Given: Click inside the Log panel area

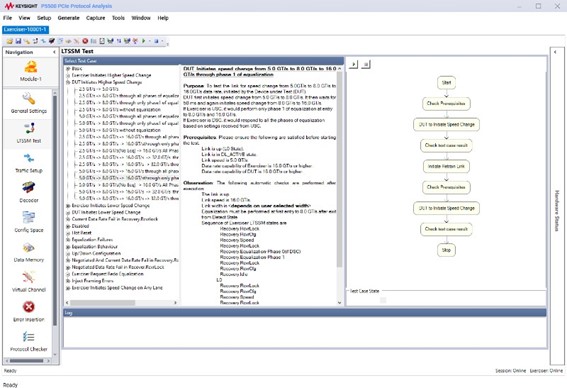Looking at the screenshot, I should tap(304, 332).
